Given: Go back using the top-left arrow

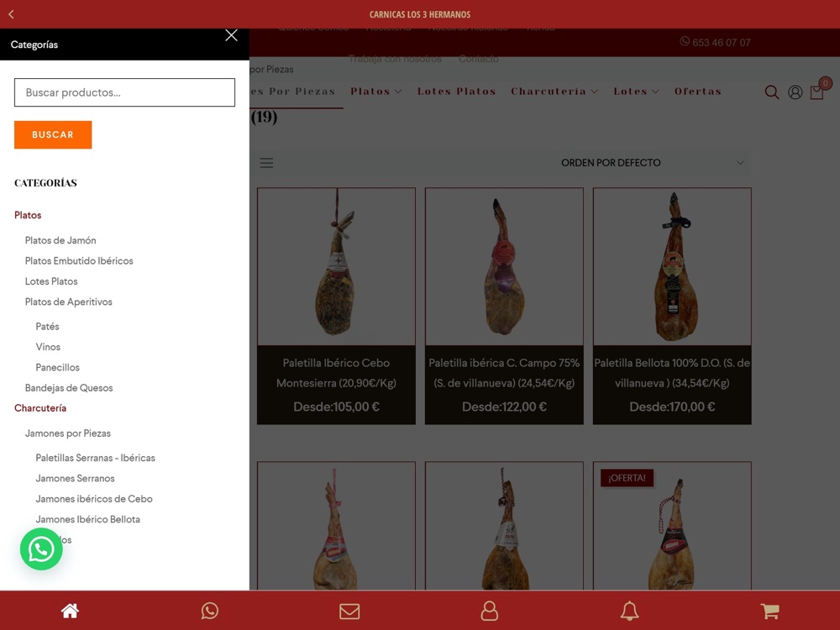Looking at the screenshot, I should click(11, 14).
